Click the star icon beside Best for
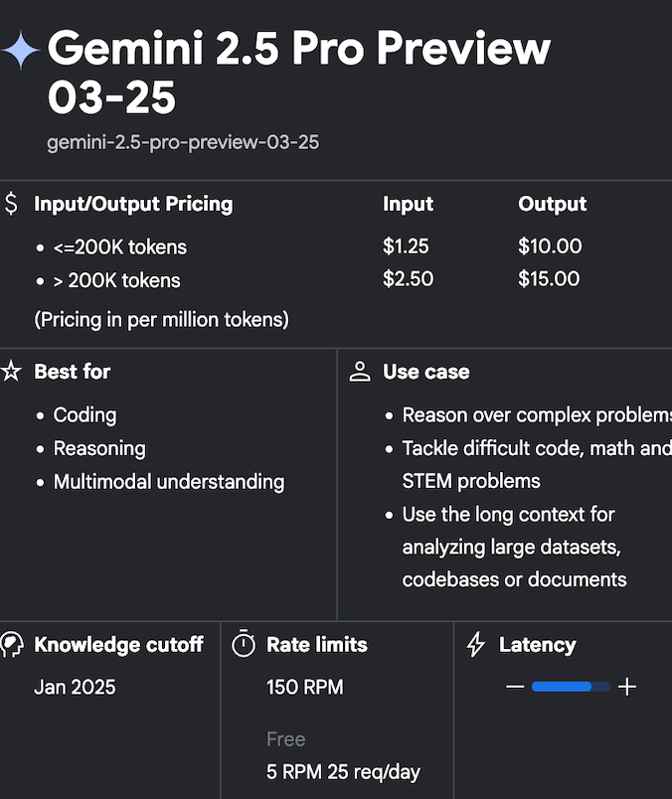Screen dimensions: 672x799 (11, 372)
